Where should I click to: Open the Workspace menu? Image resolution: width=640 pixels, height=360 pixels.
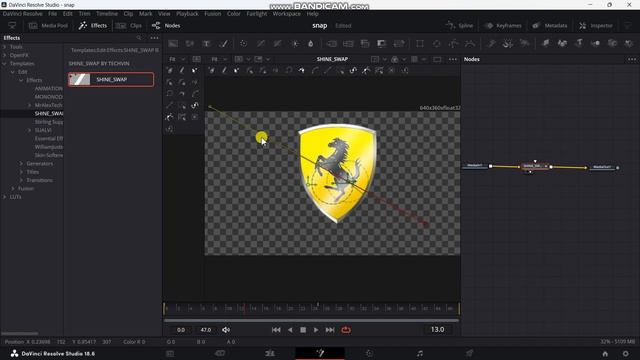pos(287,13)
